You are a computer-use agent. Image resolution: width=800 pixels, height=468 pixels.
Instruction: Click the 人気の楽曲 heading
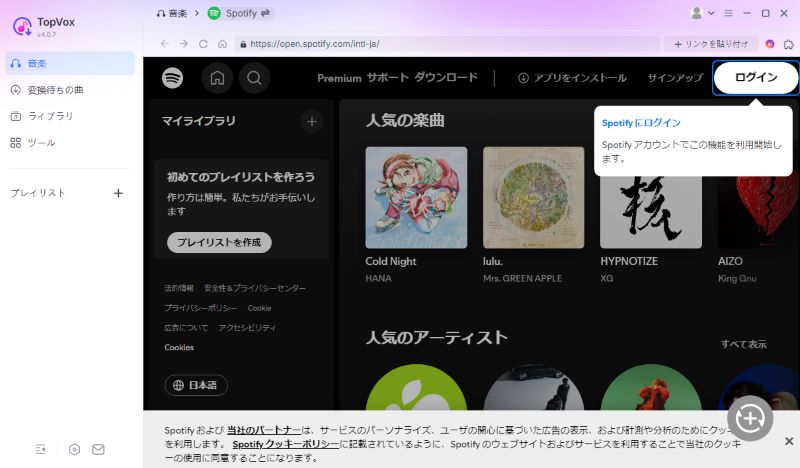(x=405, y=120)
